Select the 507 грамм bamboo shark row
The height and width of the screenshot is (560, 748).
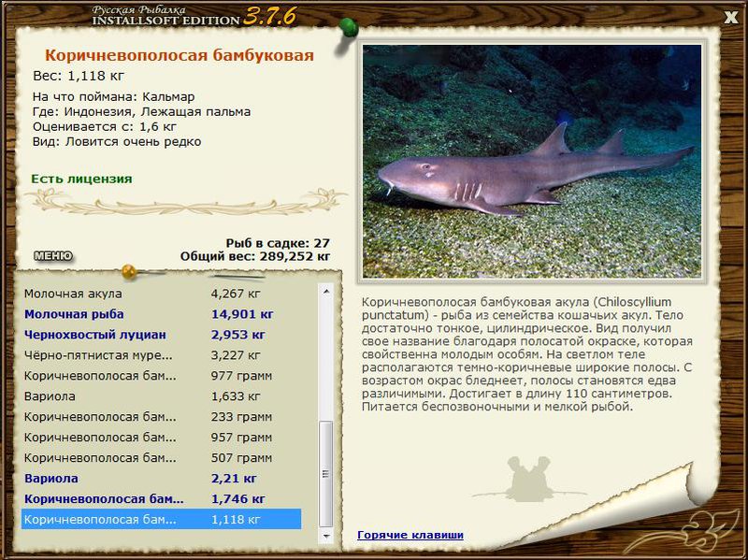162,457
